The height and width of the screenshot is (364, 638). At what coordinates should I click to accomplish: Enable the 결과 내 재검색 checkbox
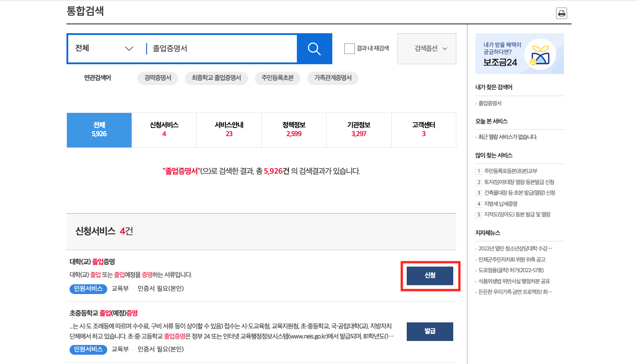349,49
